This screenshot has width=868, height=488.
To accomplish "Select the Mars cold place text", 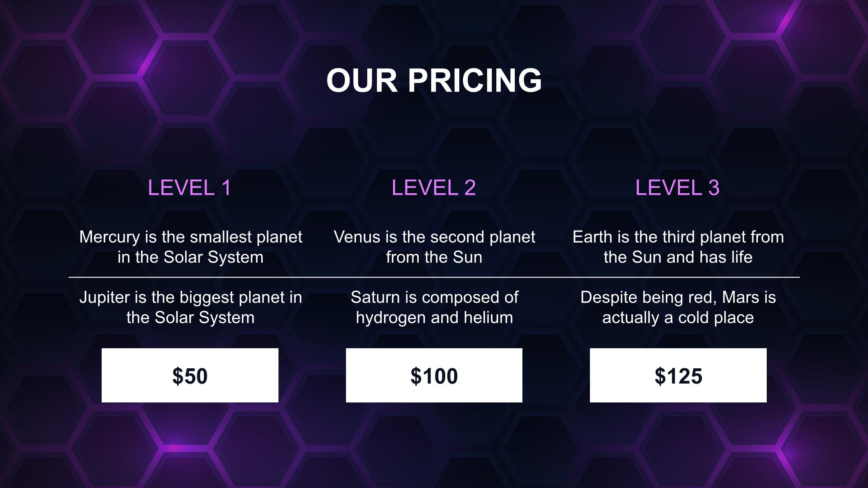I will (x=678, y=307).
